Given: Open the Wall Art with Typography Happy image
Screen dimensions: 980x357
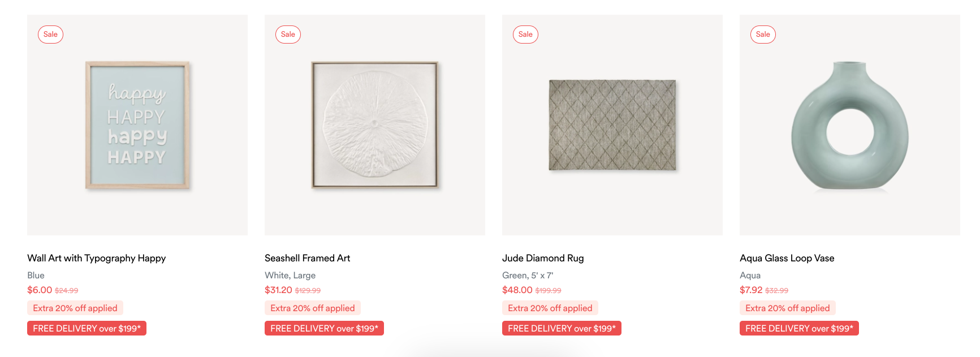Looking at the screenshot, I should point(137,125).
